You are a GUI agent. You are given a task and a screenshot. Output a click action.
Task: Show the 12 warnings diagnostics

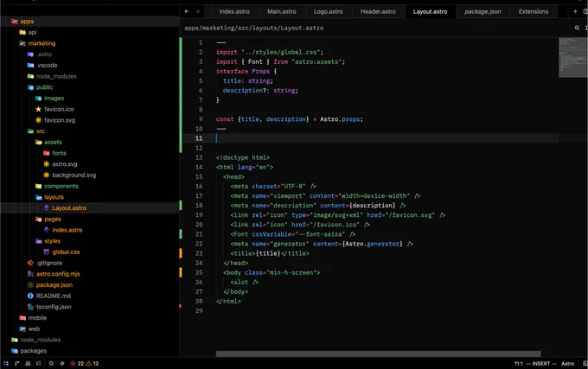(x=93, y=363)
